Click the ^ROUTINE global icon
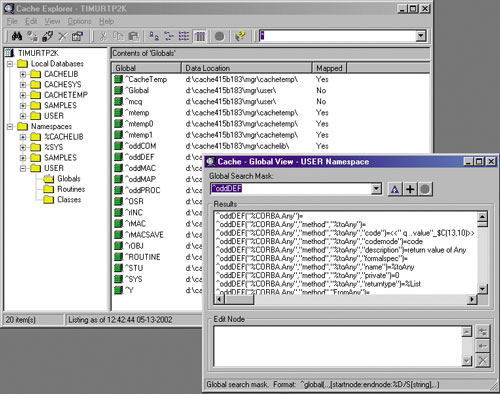This screenshot has height=394, width=500. [x=118, y=257]
